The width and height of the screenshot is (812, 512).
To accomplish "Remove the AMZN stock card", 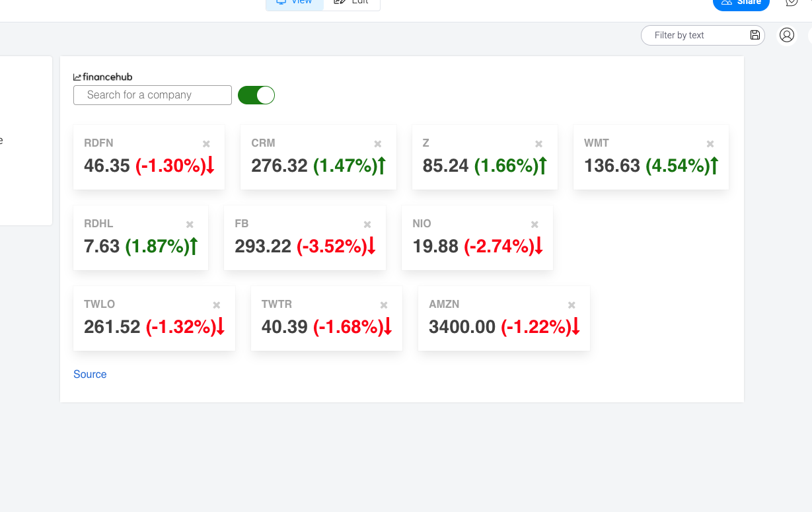I will click(x=572, y=305).
